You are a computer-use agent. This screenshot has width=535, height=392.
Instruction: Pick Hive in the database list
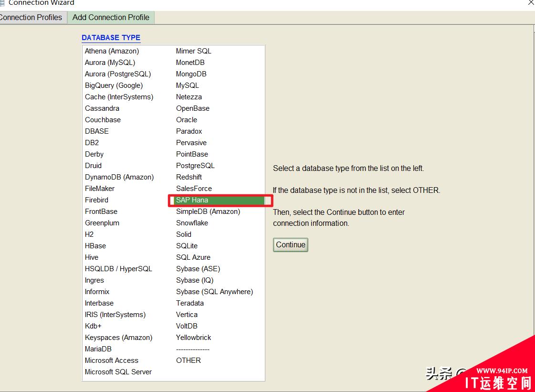coord(92,257)
